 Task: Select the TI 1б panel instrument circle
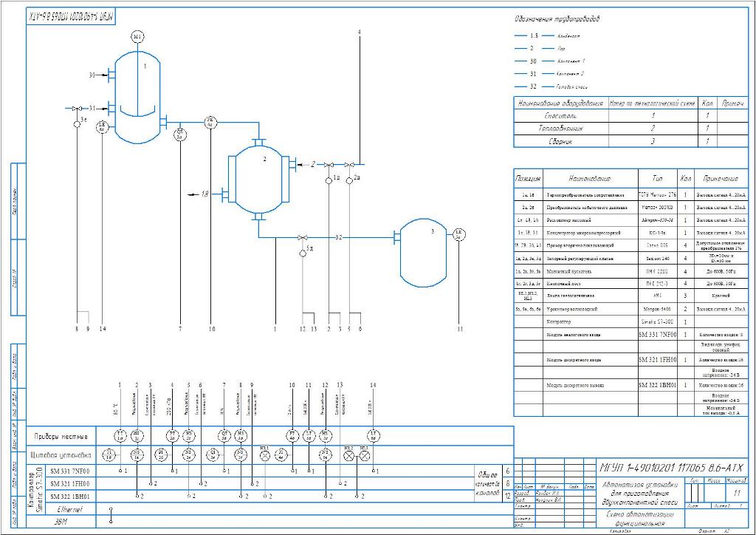tap(109, 454)
